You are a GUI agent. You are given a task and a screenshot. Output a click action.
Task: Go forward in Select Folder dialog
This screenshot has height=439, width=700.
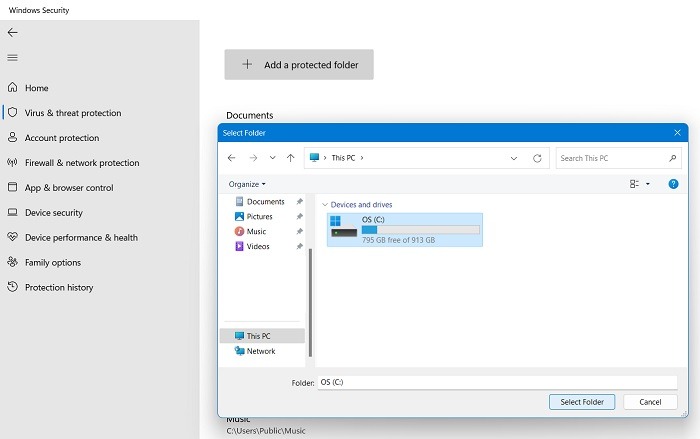point(253,158)
